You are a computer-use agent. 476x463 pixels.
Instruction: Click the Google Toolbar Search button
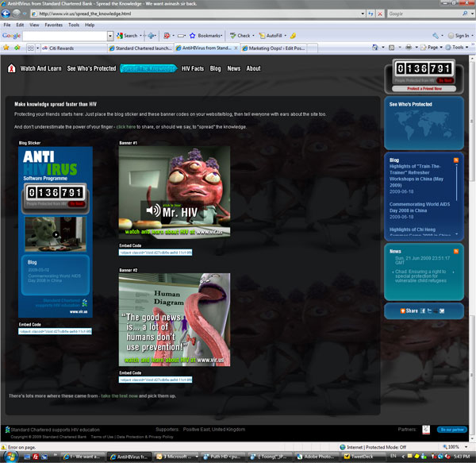pos(127,36)
